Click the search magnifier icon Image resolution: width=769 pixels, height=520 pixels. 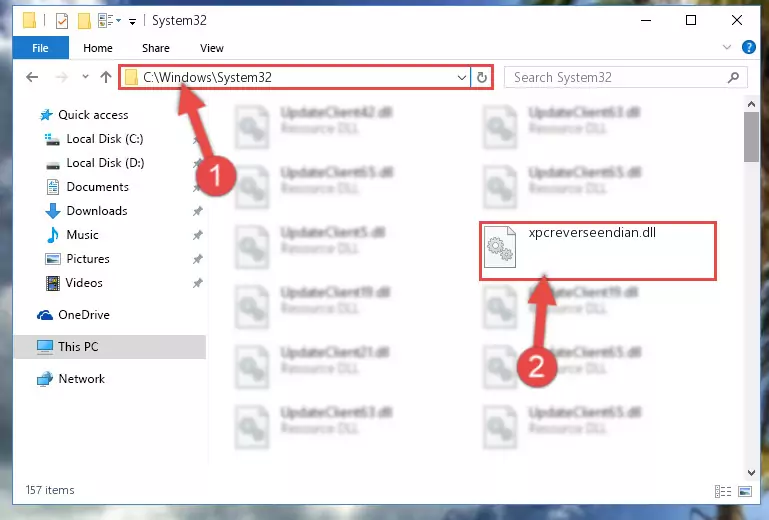tap(733, 78)
